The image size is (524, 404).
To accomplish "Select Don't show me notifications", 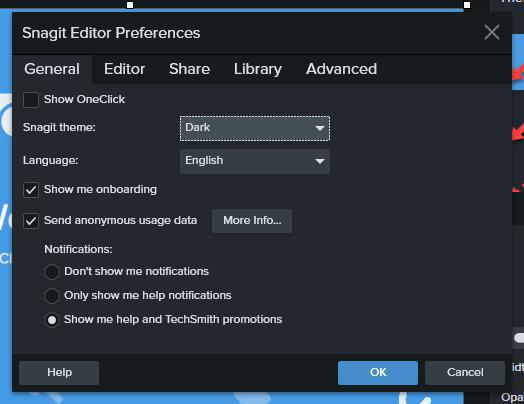I will (52, 272).
